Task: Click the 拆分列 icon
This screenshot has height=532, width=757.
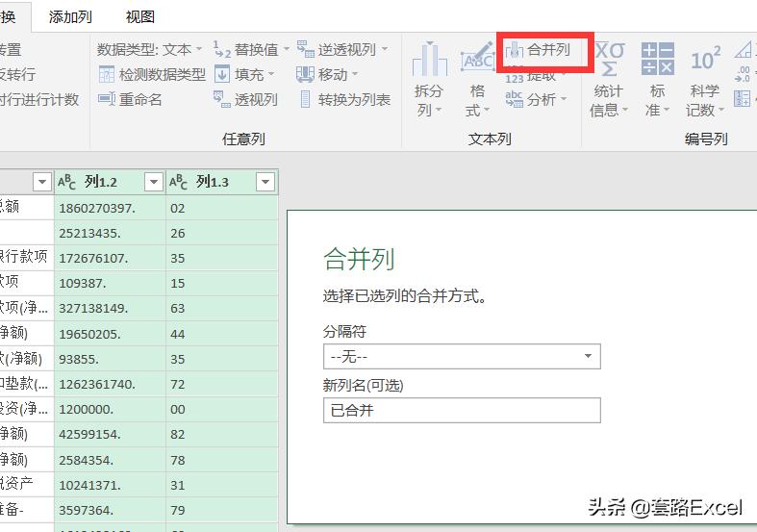Action: tap(429, 60)
